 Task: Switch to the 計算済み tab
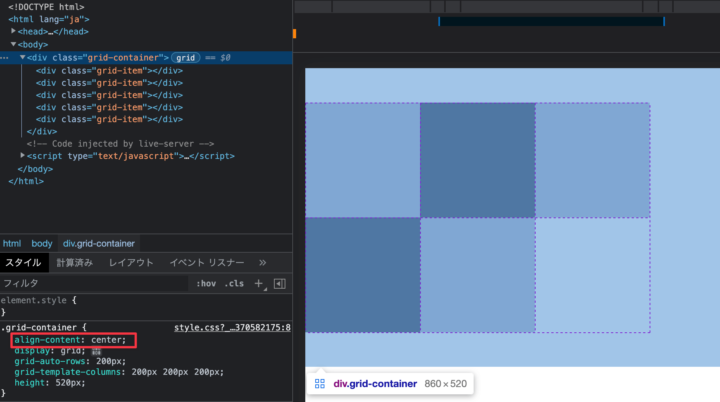tap(75, 262)
